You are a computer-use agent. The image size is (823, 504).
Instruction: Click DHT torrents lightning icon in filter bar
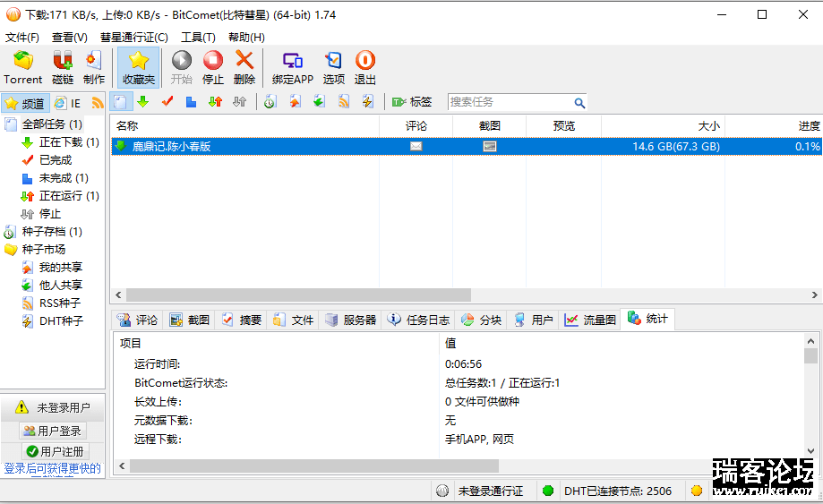click(x=368, y=102)
